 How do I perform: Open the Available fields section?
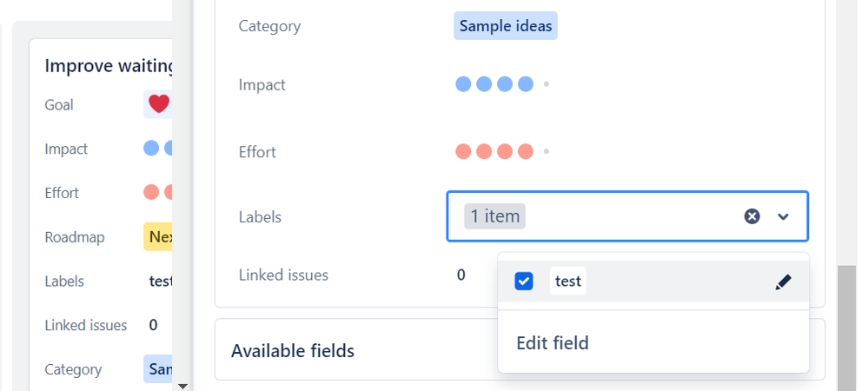coord(293,351)
